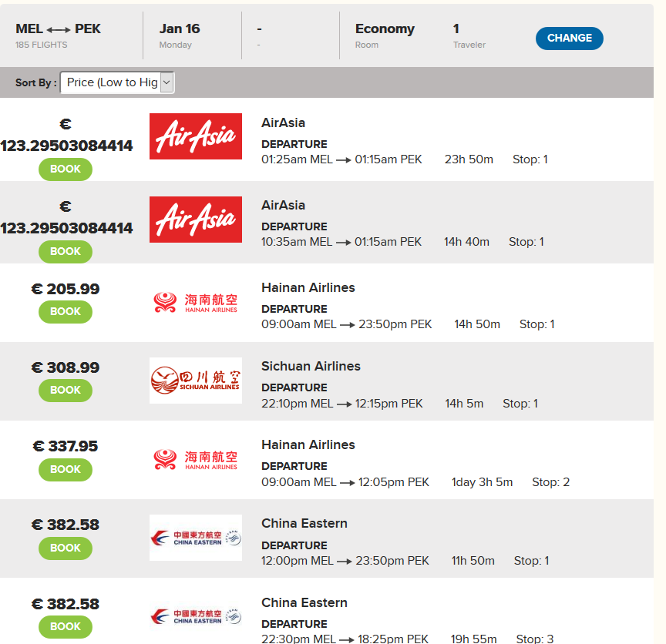Click the CHANGE search button

coord(569,39)
